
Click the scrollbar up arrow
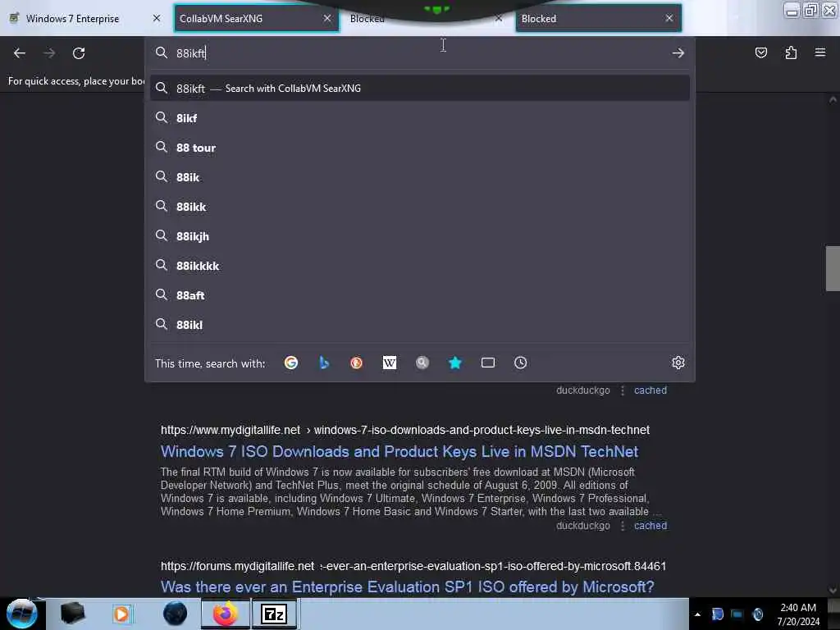point(833,99)
